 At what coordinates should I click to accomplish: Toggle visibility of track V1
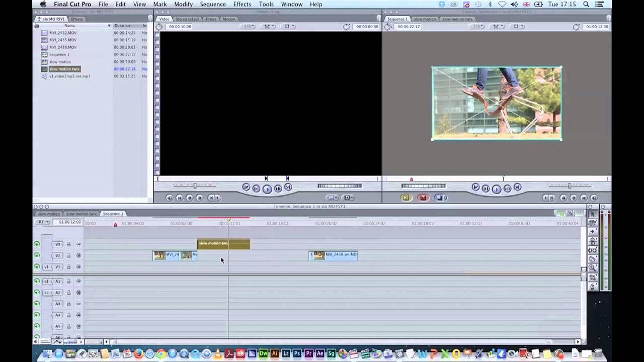click(x=37, y=267)
